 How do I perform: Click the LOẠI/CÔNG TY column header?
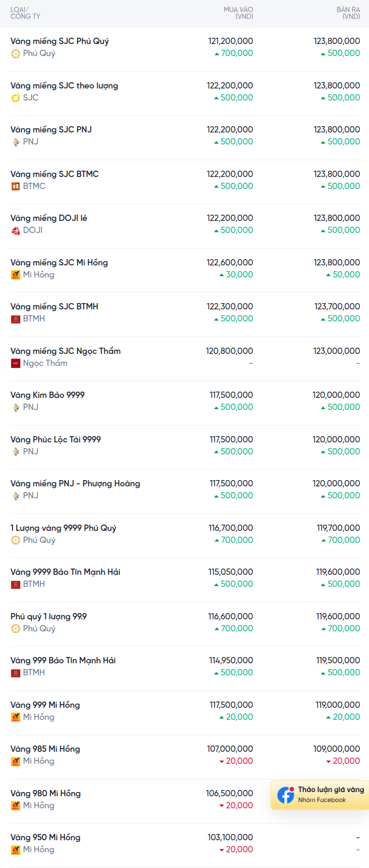(x=25, y=13)
